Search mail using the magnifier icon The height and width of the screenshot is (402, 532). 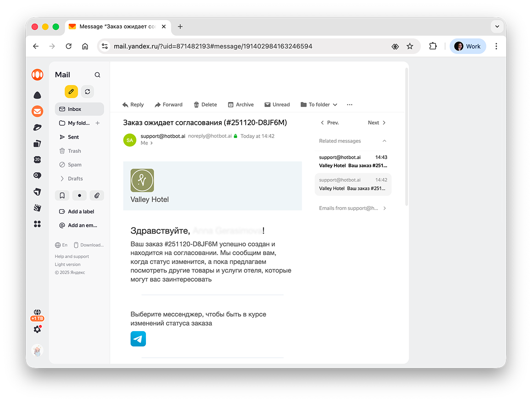tap(97, 75)
